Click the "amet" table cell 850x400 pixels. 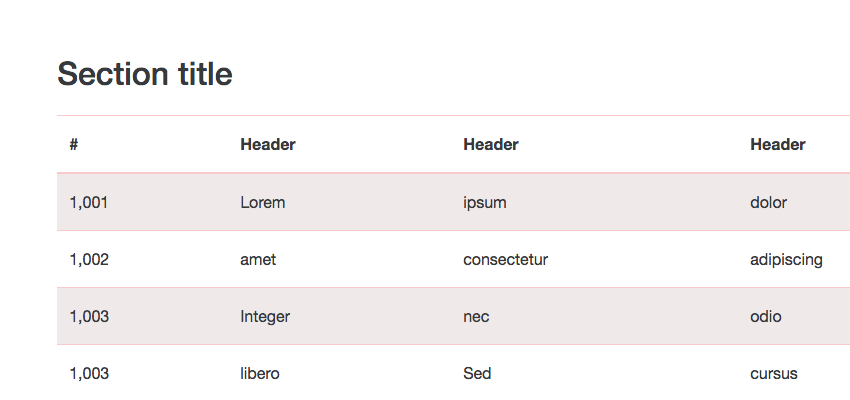[258, 259]
